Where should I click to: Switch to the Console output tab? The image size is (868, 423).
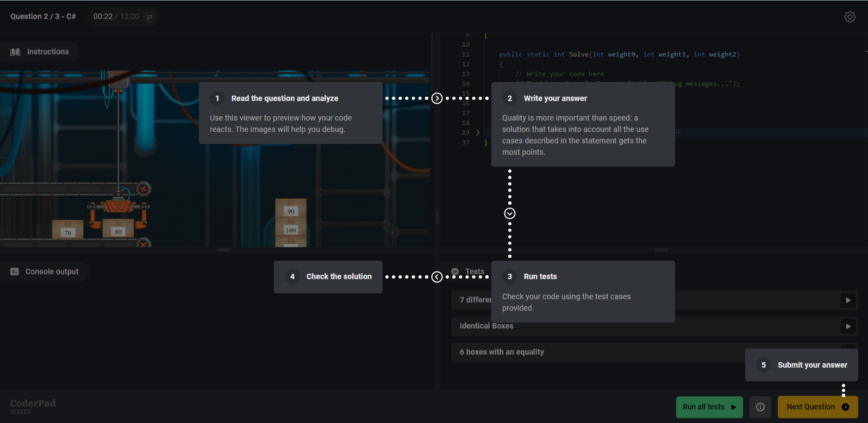[x=45, y=272]
